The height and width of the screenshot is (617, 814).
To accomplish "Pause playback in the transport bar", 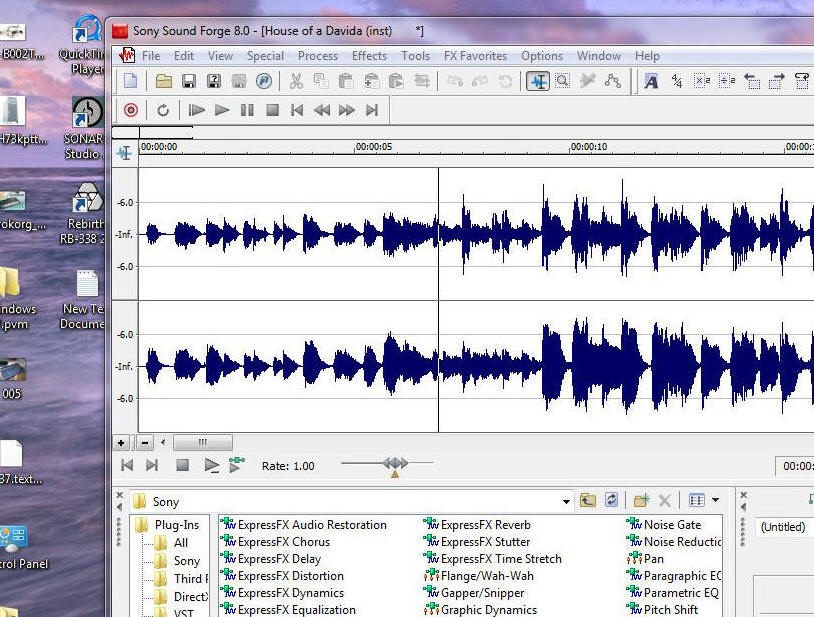I will [x=247, y=110].
